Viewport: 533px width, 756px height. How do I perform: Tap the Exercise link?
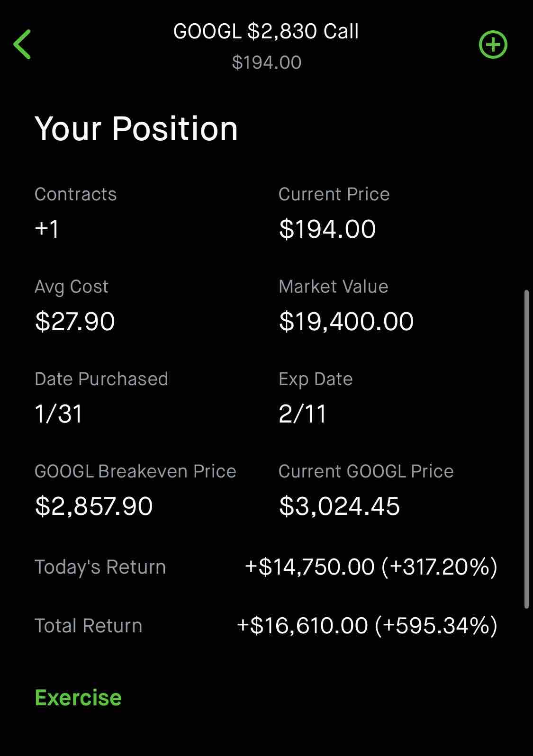[x=78, y=698]
